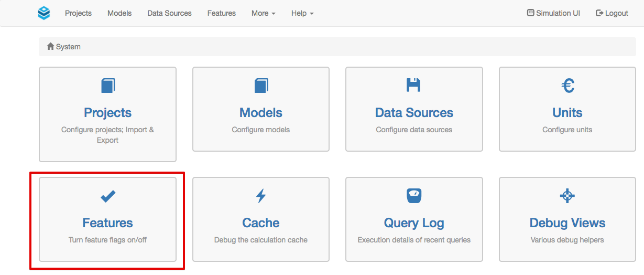This screenshot has width=644, height=275.
Task: Launch the Simulation UI link
Action: (553, 13)
